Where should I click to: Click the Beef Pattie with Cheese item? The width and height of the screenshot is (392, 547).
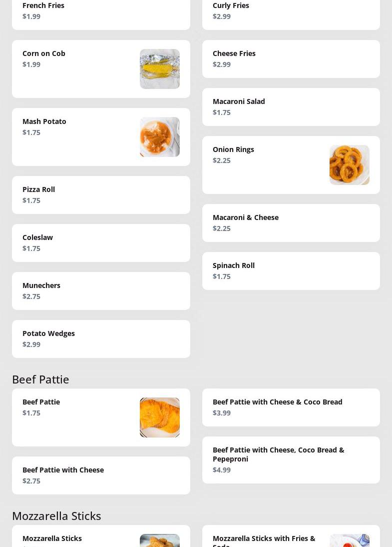click(100, 475)
